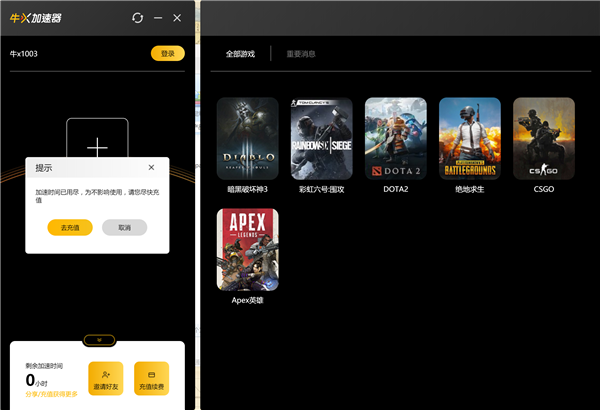Close the 提示 dialog with X
This screenshot has width=600, height=410.
point(152,167)
